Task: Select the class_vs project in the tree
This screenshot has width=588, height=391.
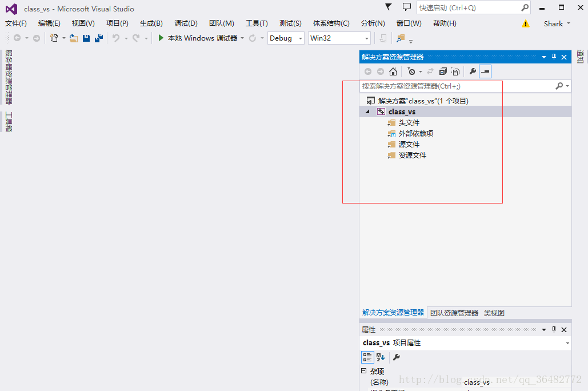Action: coord(402,111)
